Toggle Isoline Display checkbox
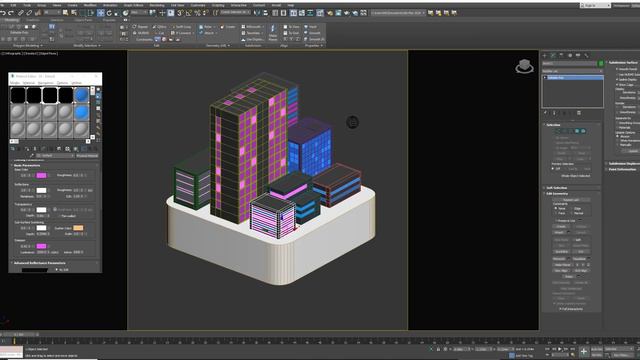The height and width of the screenshot is (360, 640). 617,80
